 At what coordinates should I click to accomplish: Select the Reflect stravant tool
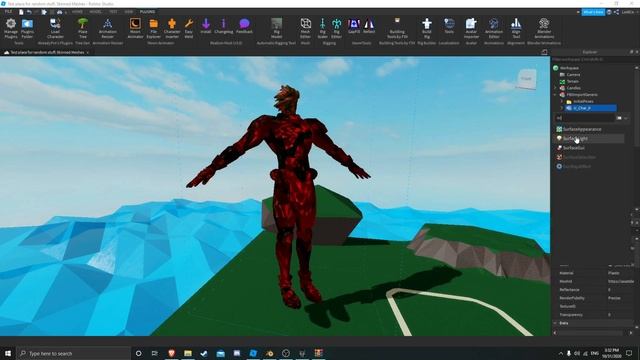tap(369, 26)
